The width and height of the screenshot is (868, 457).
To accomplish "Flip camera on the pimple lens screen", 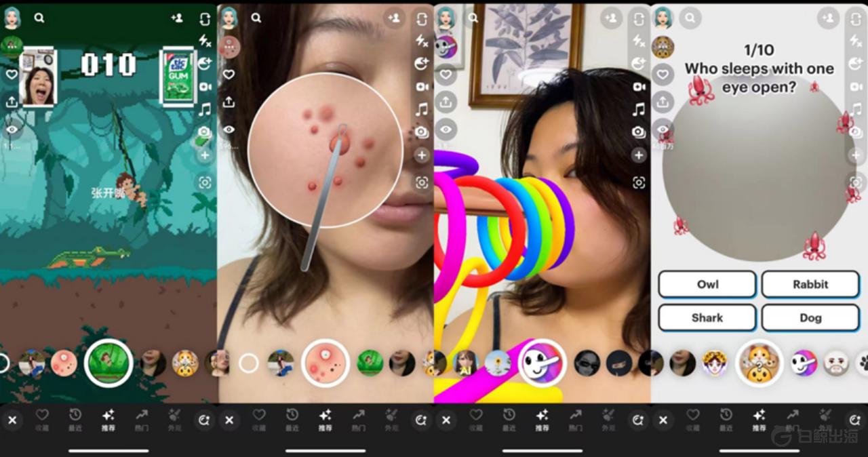I will click(x=422, y=19).
